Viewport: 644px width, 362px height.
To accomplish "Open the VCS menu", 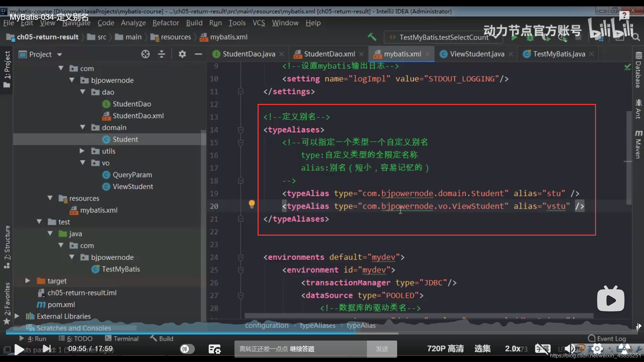I will [x=259, y=23].
